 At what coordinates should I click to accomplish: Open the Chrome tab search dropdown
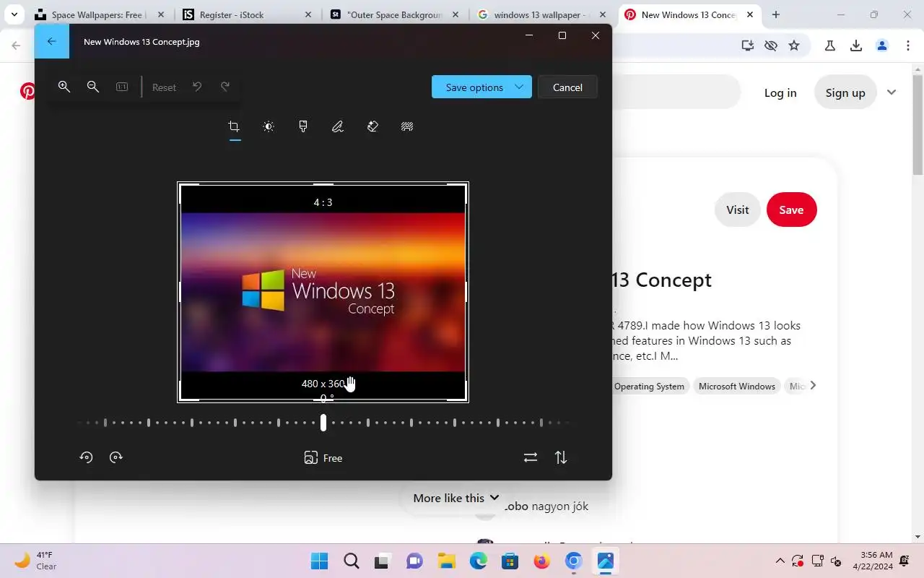pyautogui.click(x=14, y=14)
